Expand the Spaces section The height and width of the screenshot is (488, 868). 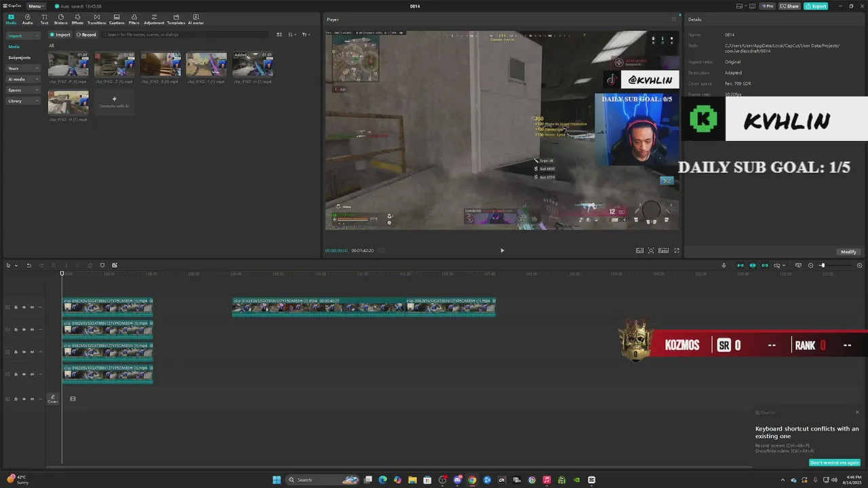coord(22,90)
